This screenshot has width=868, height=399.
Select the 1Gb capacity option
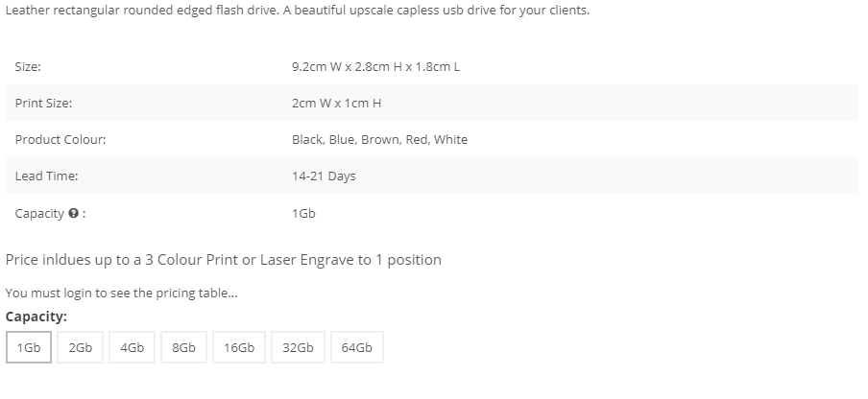(x=29, y=347)
